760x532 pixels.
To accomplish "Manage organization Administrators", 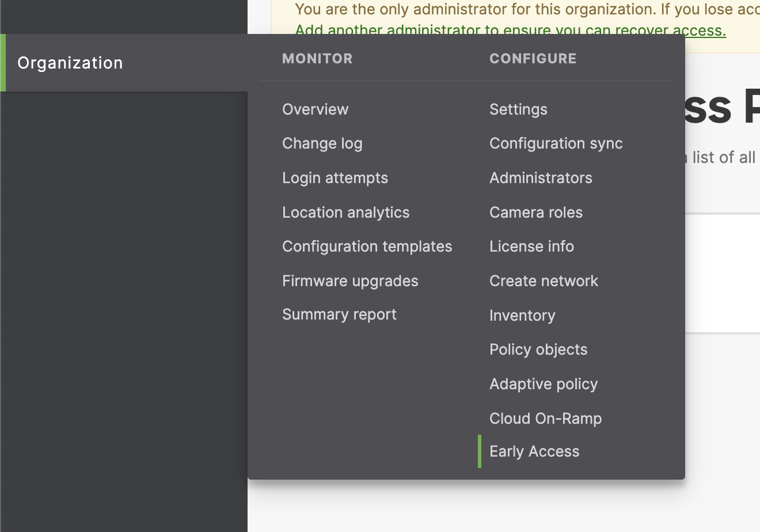I will (x=541, y=177).
